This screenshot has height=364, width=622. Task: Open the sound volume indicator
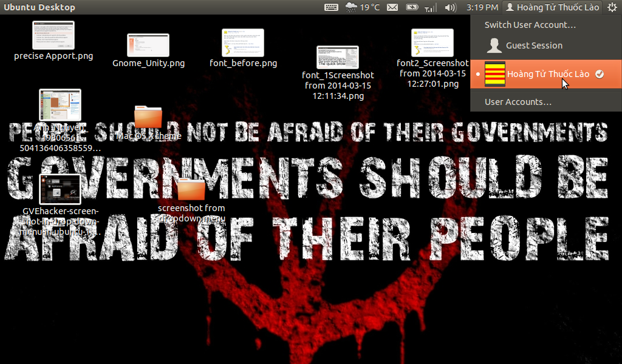451,7
